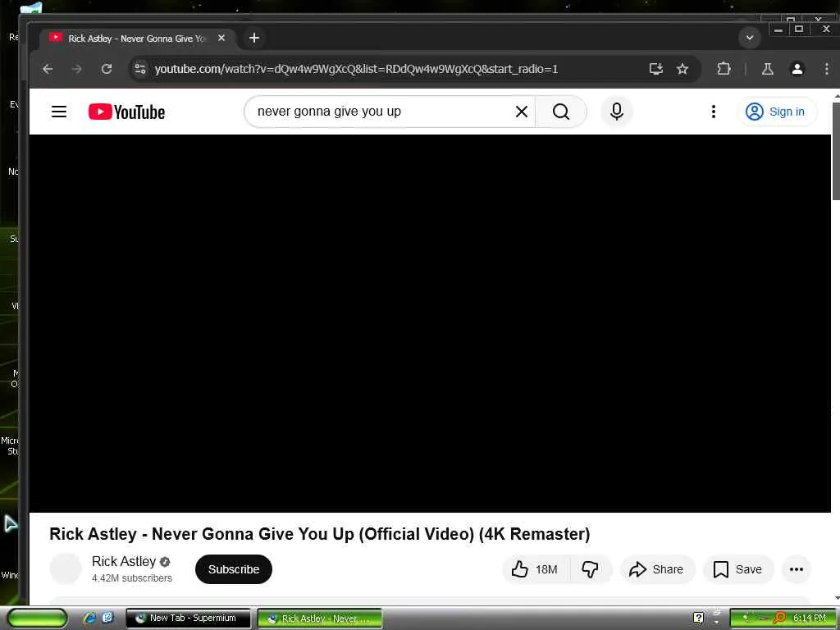Open the browser three-dot menu
The height and width of the screenshot is (630, 840).
pos(827,69)
